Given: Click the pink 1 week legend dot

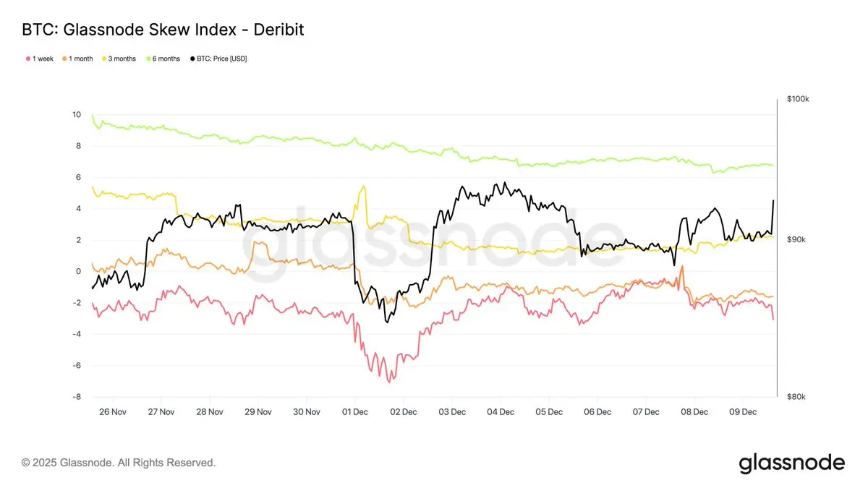Looking at the screenshot, I should [x=27, y=59].
